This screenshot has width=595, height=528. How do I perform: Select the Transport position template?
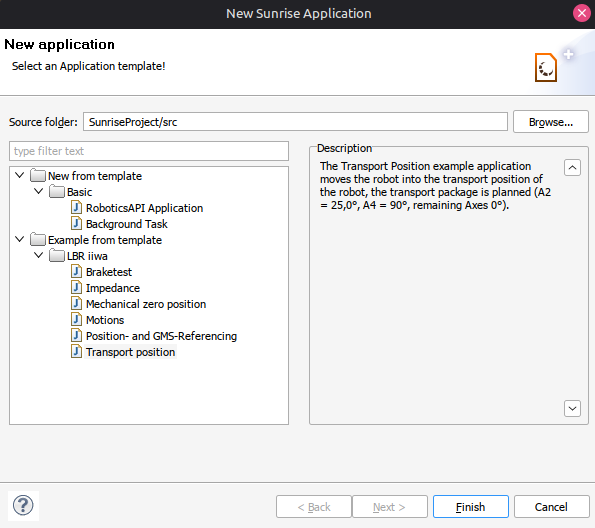tap(130, 352)
